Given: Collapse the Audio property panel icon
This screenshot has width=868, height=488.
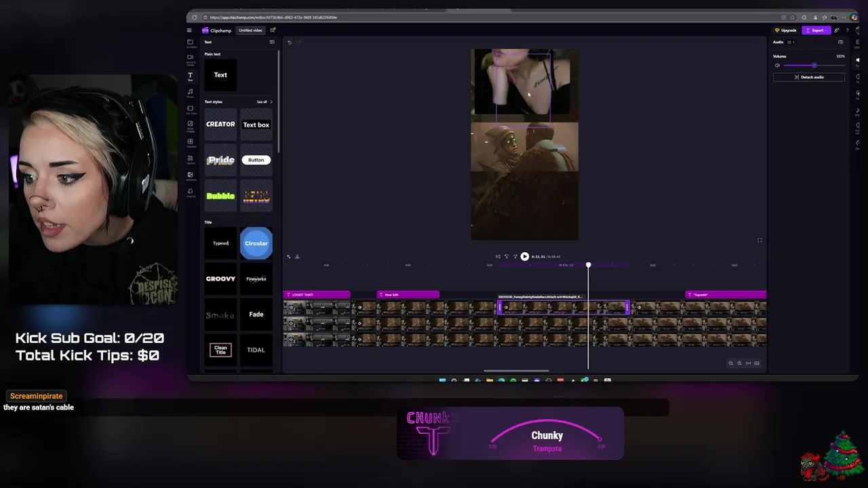Looking at the screenshot, I should click(x=840, y=42).
